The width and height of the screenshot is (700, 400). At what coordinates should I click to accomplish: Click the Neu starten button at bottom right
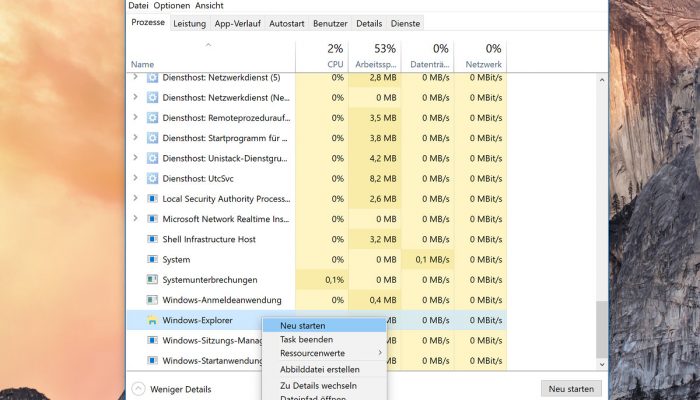[x=571, y=389]
